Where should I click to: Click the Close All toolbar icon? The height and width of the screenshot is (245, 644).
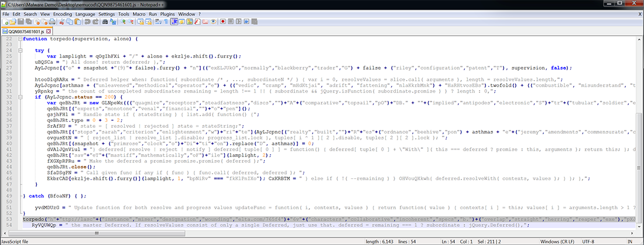(x=44, y=21)
